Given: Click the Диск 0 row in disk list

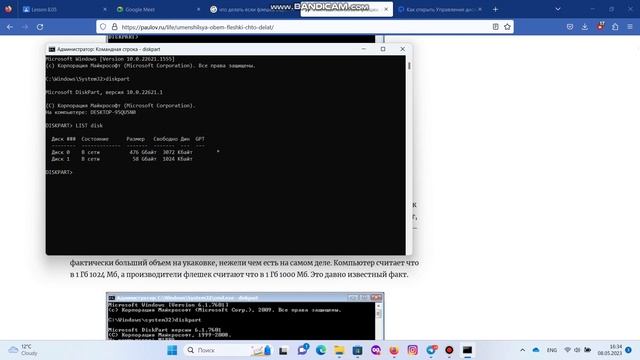Looking at the screenshot, I should [122, 152].
